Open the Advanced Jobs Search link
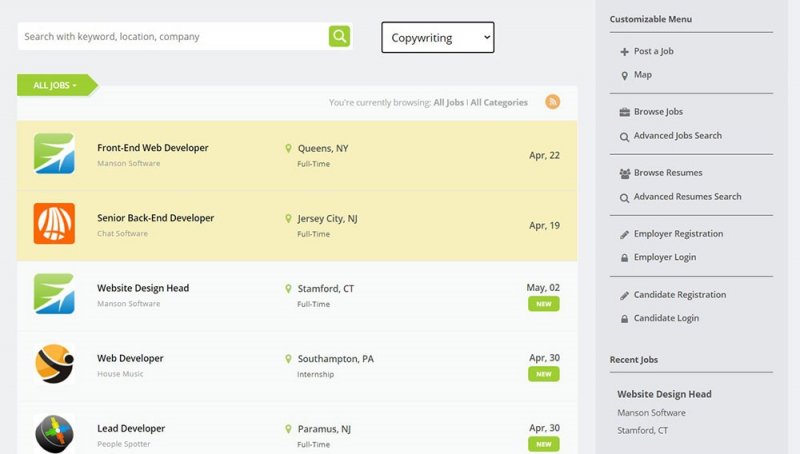 click(x=678, y=136)
